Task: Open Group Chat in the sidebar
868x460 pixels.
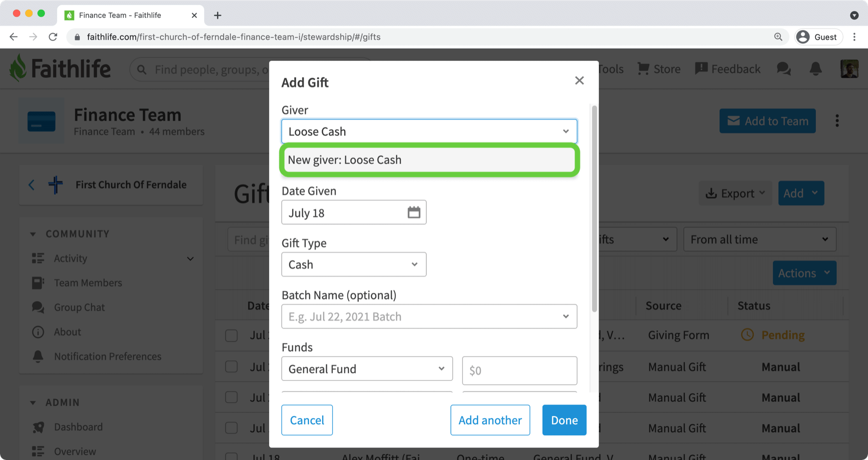Action: 79,307
